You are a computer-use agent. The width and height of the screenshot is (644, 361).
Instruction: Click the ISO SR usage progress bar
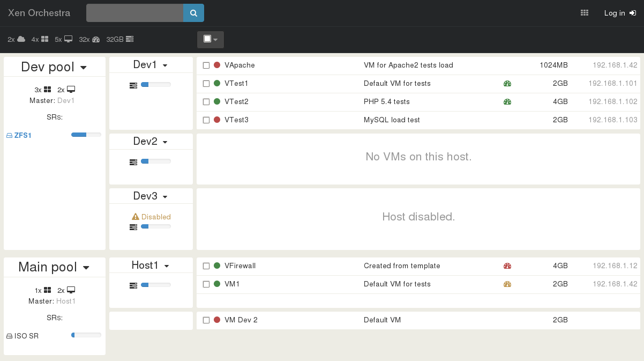point(86,335)
